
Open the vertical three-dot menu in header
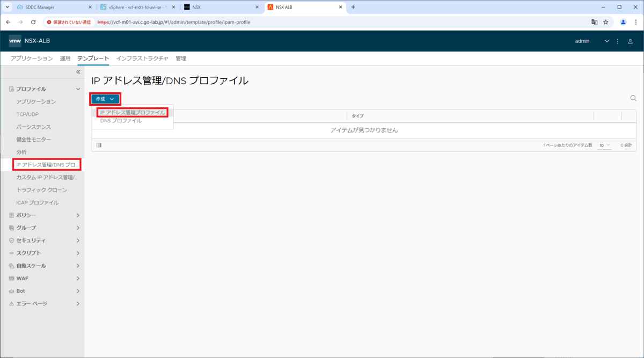[x=618, y=41]
